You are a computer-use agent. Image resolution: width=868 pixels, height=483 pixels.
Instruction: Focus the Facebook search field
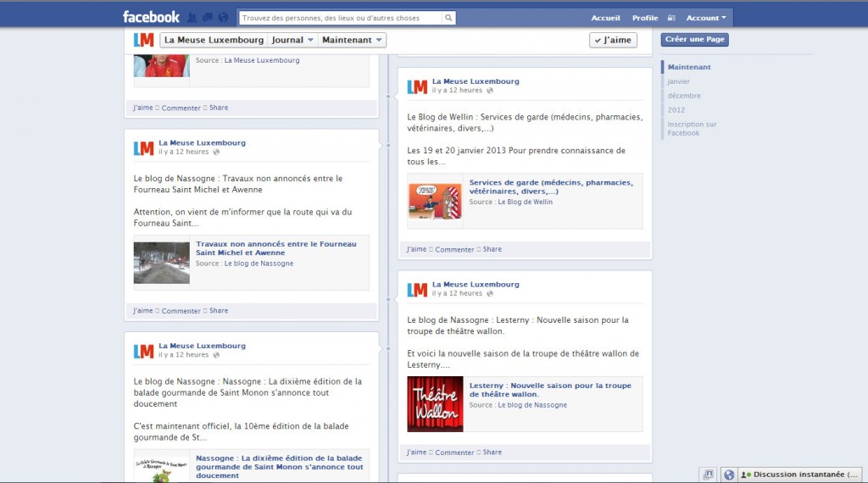341,18
